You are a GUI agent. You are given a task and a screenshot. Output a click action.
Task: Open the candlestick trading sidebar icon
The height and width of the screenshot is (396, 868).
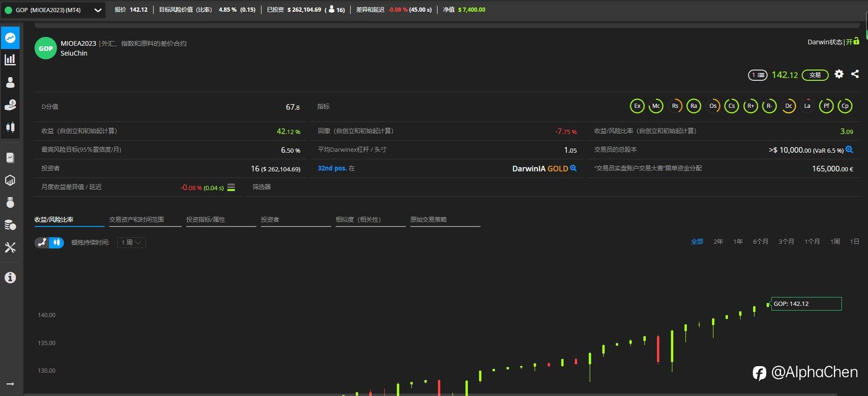tap(10, 127)
